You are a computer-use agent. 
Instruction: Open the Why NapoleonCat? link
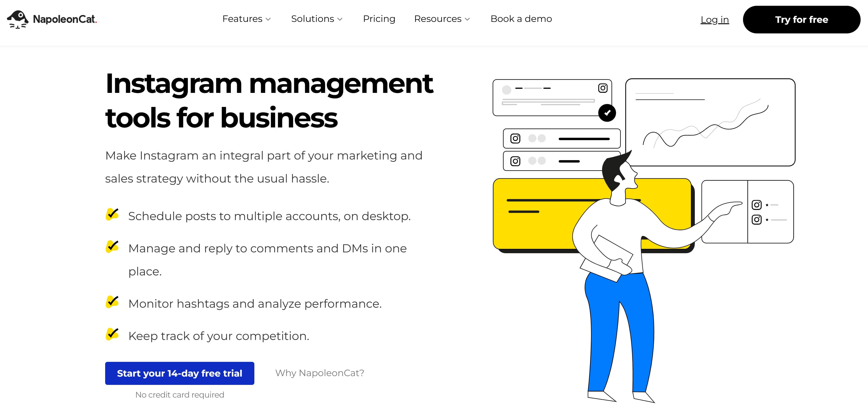pyautogui.click(x=320, y=373)
